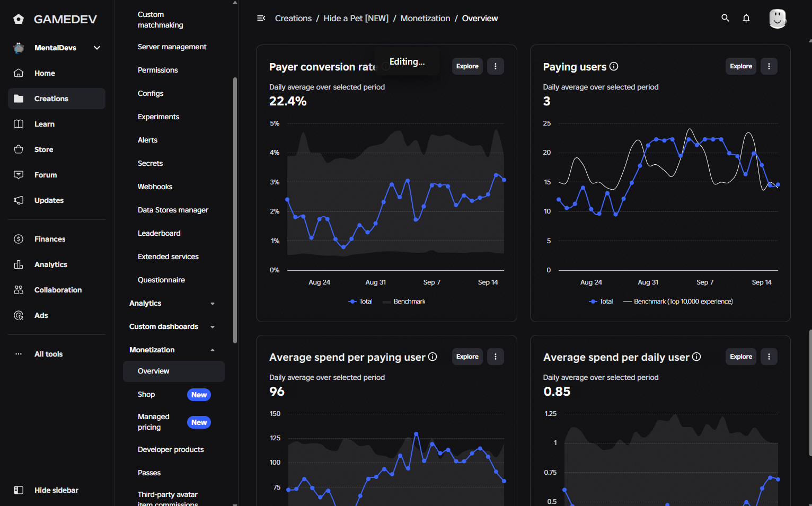Screen dimensions: 812x506
Task: Open Collaboration in the sidebar
Action: 57,290
